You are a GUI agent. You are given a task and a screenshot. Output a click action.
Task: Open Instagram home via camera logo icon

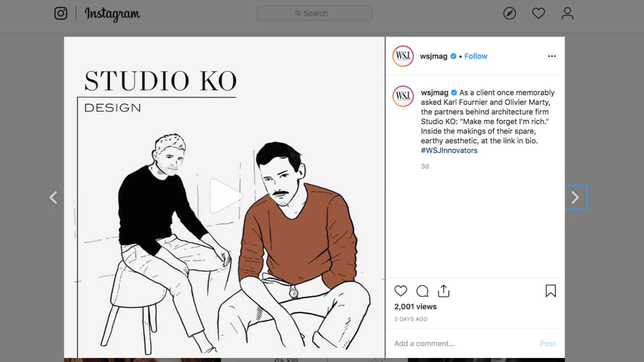(61, 14)
